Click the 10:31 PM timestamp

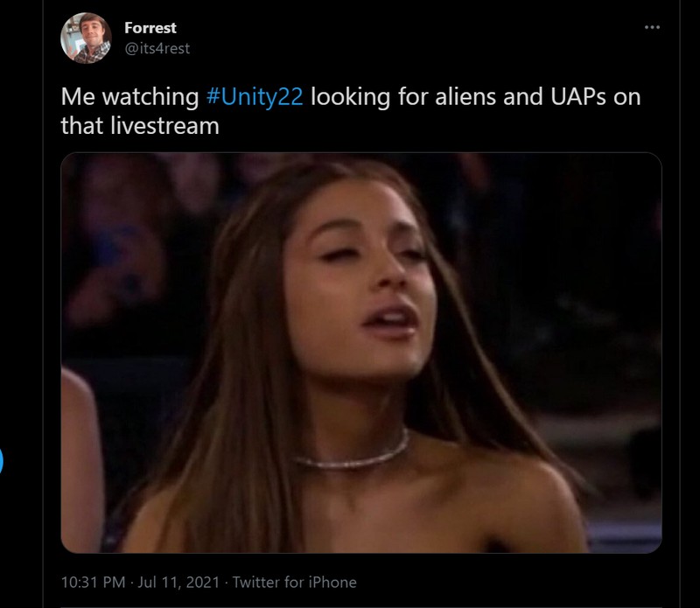(93, 582)
